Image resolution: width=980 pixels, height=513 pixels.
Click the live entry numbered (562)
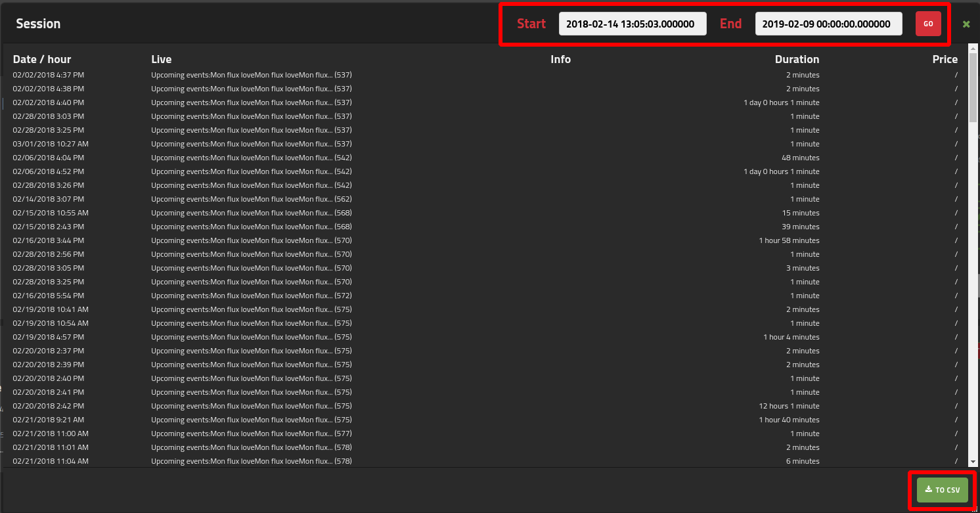252,199
